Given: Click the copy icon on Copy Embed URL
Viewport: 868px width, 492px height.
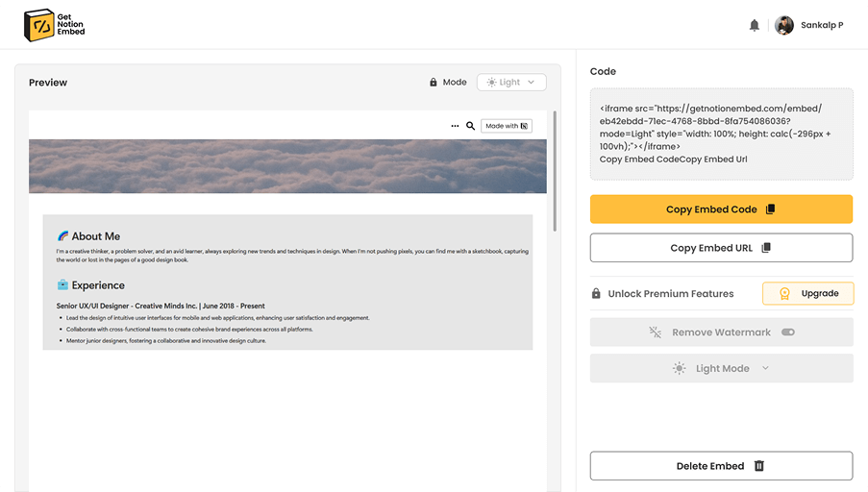Looking at the screenshot, I should pos(766,248).
